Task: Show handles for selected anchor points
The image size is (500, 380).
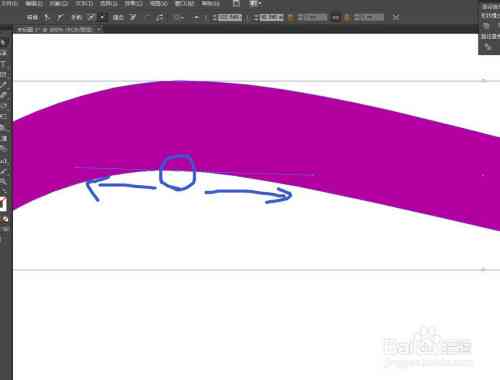Action: pyautogui.click(x=91, y=17)
